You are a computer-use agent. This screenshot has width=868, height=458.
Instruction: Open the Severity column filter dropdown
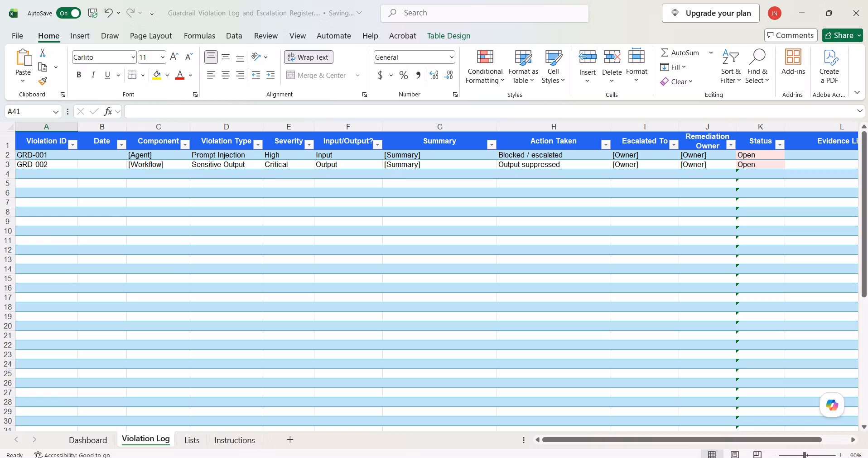pyautogui.click(x=309, y=144)
